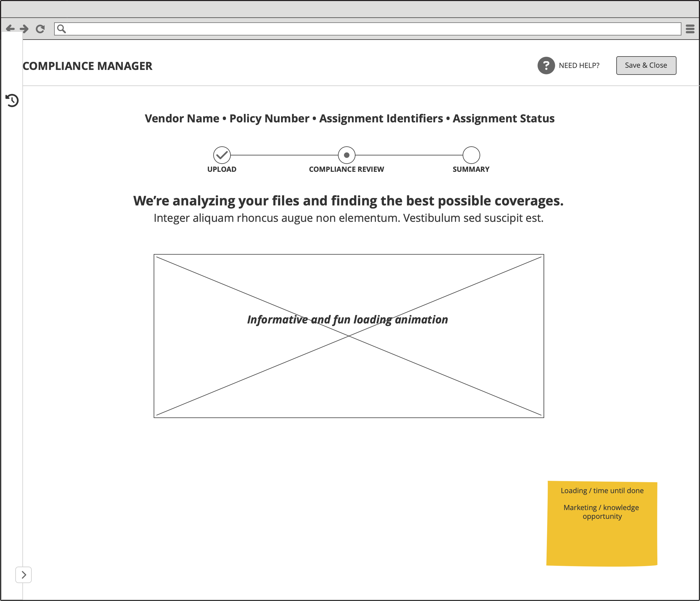Select the Compliance Review step circle
This screenshot has width=700, height=601.
point(347,155)
